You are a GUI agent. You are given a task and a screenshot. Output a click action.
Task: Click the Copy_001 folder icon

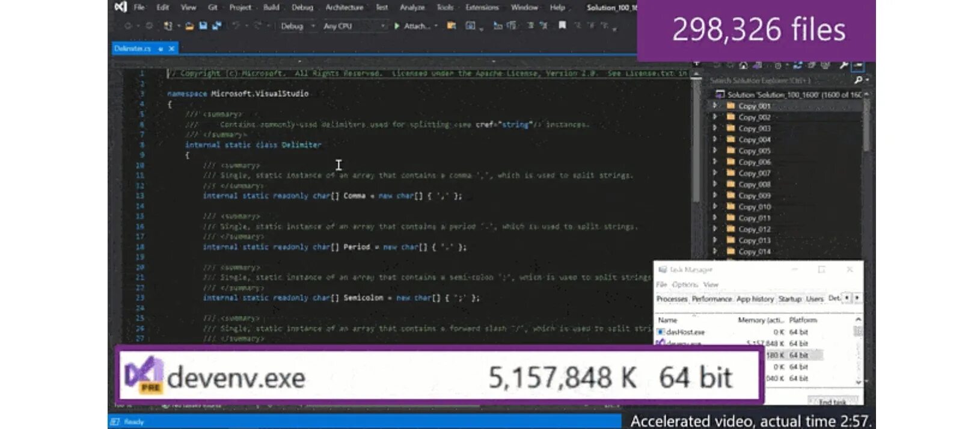[730, 106]
